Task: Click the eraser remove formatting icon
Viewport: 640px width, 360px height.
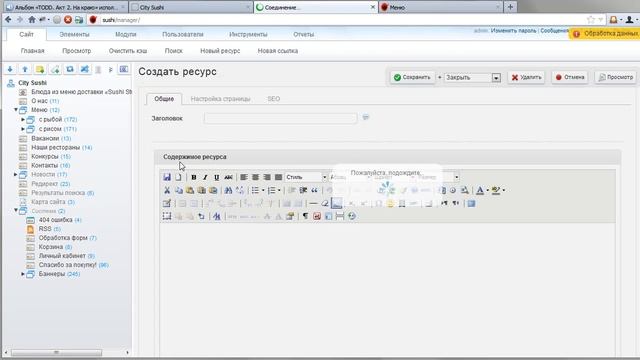Action: point(325,203)
